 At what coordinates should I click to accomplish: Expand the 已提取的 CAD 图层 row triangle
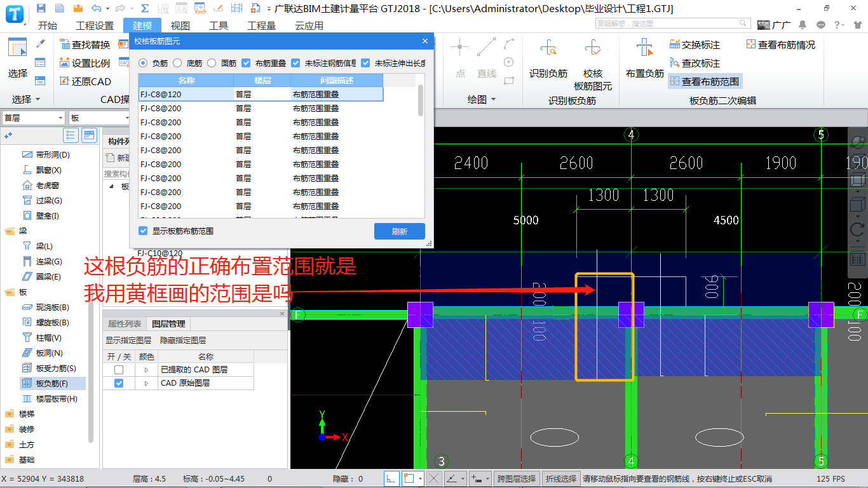tap(147, 370)
